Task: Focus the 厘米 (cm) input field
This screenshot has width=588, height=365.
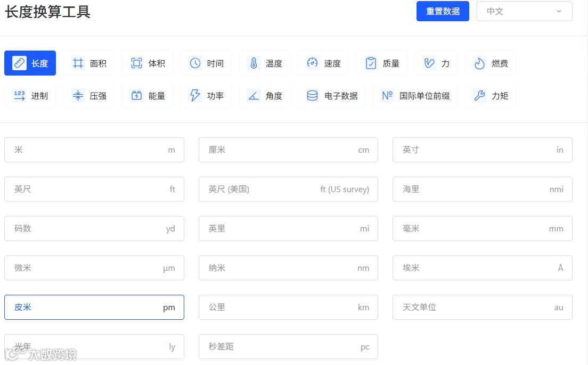Action: [288, 150]
